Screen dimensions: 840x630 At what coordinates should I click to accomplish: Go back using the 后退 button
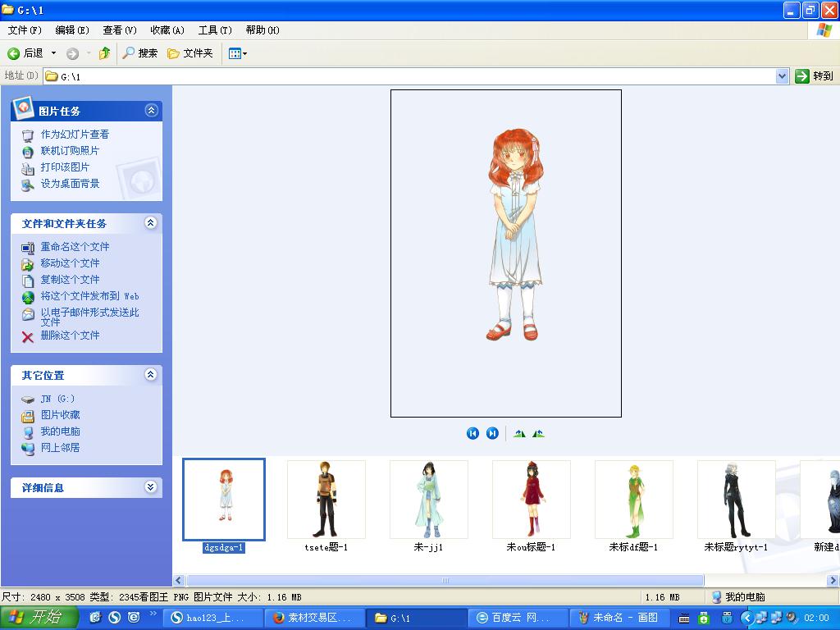[25, 53]
